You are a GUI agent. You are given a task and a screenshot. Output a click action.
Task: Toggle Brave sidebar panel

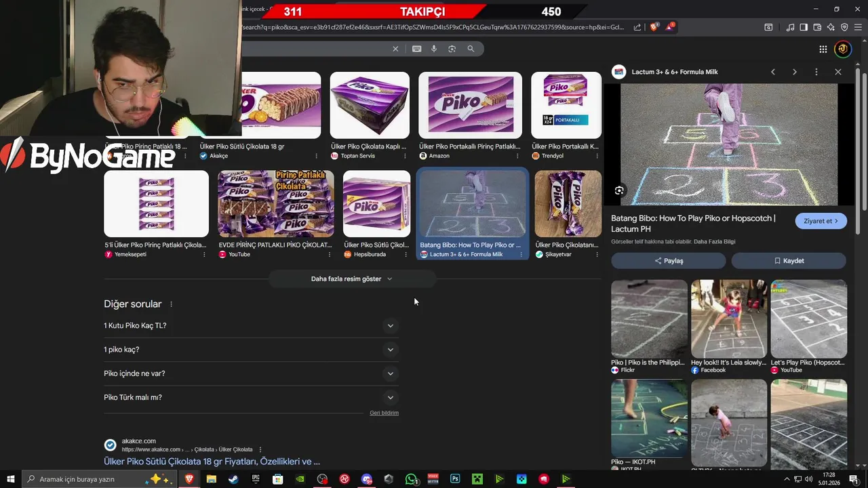804,27
